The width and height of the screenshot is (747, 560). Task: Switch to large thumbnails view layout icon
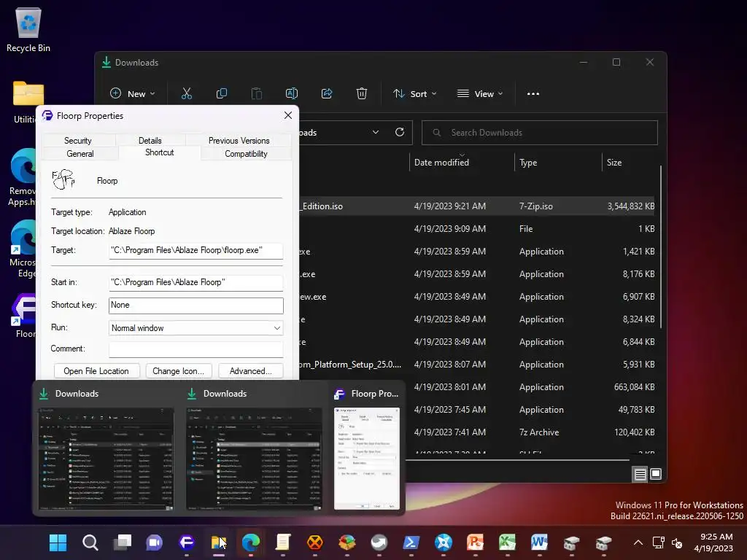[656, 474]
